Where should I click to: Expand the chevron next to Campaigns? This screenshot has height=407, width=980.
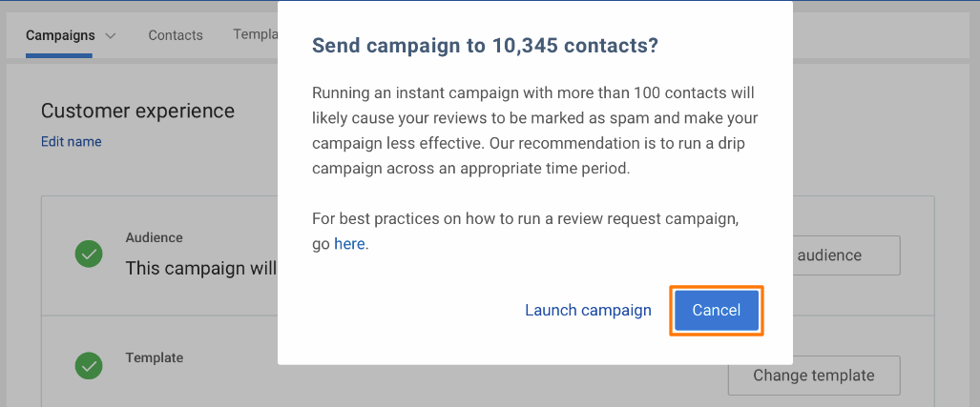coord(111,36)
